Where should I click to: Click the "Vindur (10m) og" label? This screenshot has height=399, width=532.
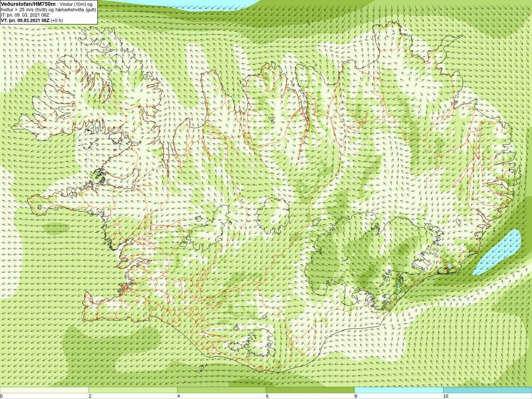[76, 4]
